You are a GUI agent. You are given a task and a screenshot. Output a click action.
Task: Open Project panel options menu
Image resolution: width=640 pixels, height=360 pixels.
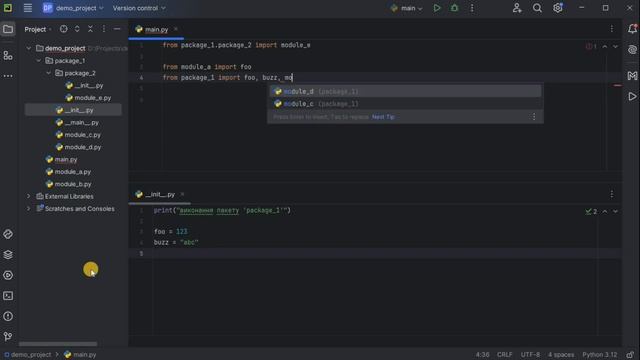pyautogui.click(x=104, y=29)
